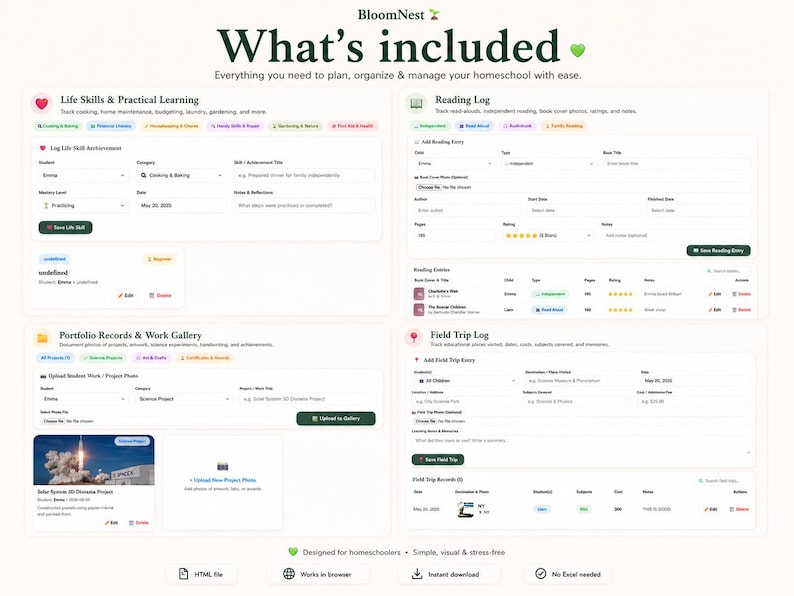794x596 pixels.
Task: Filter by Handy Skills & Repair tag
Action: pos(235,126)
